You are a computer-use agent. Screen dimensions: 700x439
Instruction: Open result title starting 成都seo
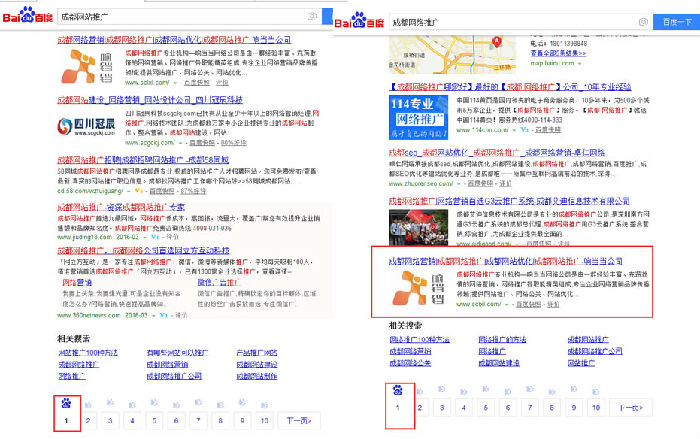(x=497, y=152)
